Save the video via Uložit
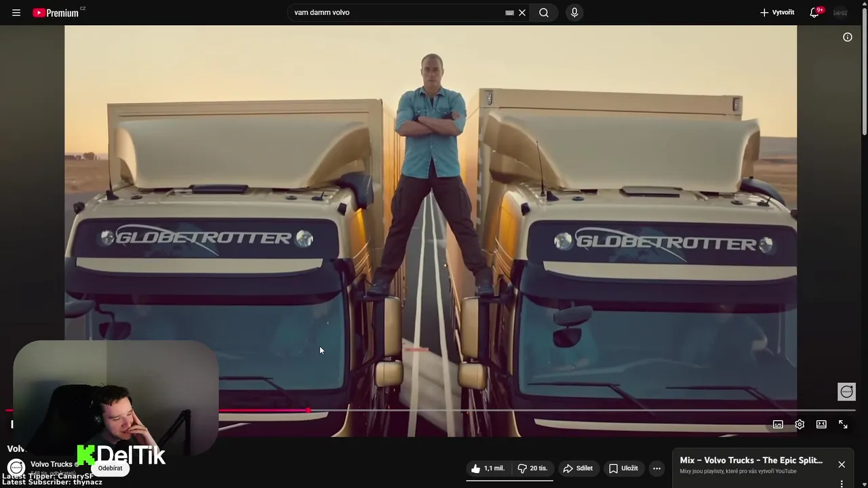Image resolution: width=868 pixels, height=488 pixels. [x=623, y=468]
